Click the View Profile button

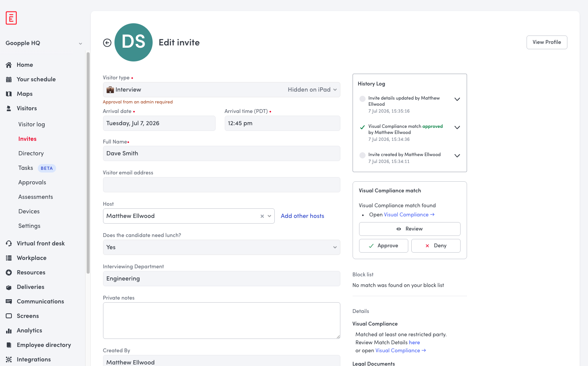[x=547, y=42]
